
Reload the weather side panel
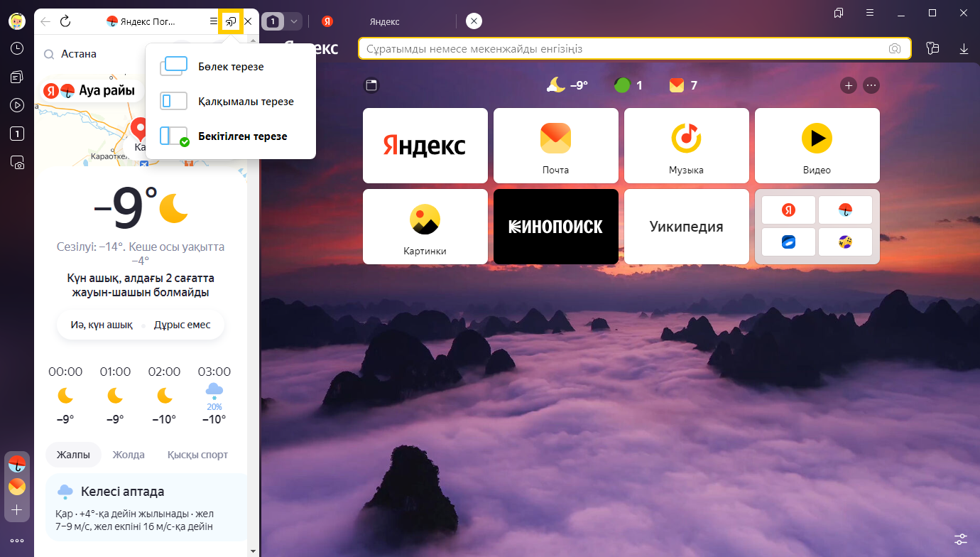click(65, 21)
